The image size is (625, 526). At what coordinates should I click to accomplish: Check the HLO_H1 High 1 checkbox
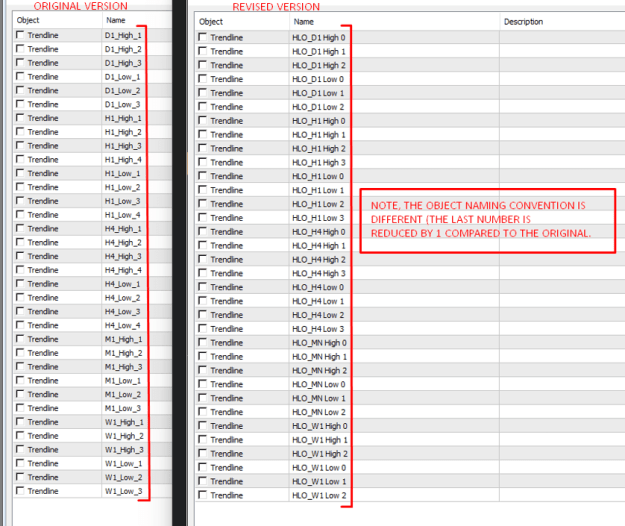point(202,135)
